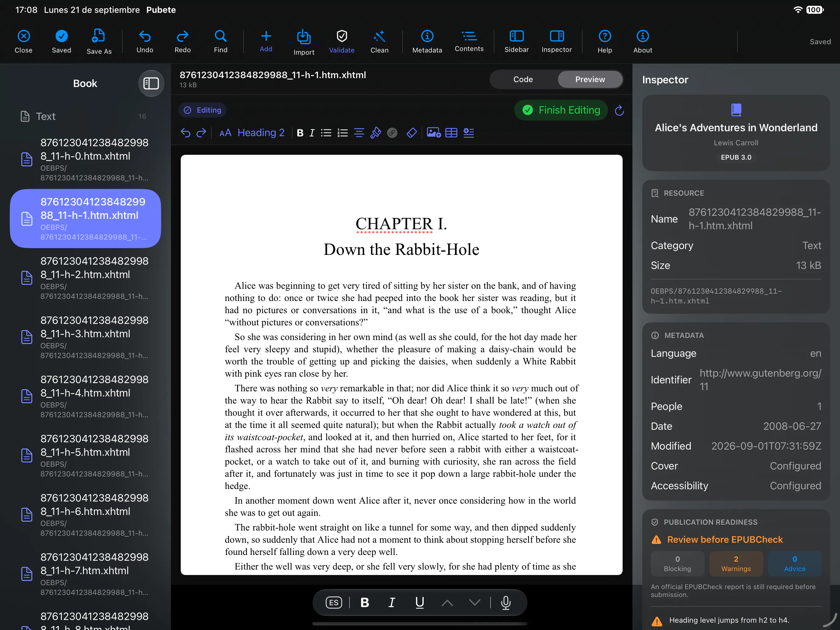Screen dimensions: 840x630
Task: Click the CHAPTER I. heading in preview
Action: (x=401, y=224)
